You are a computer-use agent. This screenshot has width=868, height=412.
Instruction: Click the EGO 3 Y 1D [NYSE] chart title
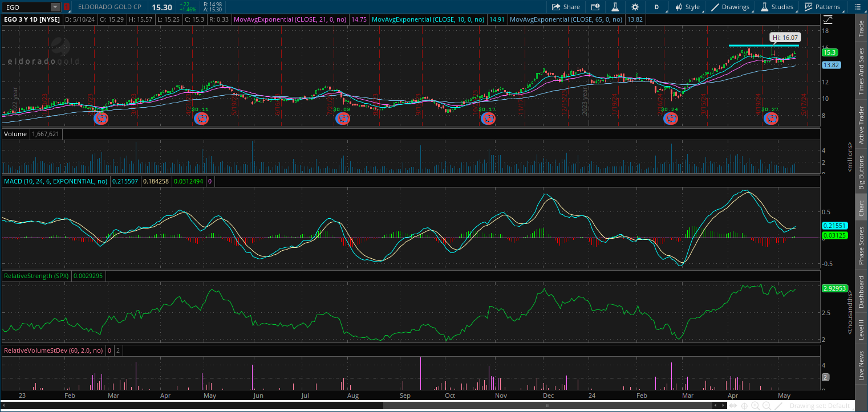(x=31, y=19)
